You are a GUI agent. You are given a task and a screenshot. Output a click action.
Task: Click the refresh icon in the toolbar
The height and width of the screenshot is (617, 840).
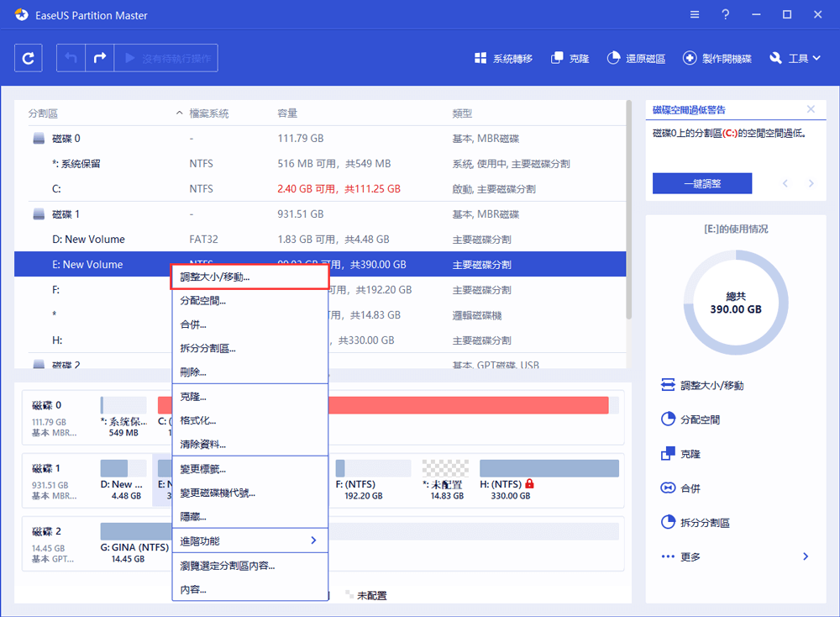point(29,58)
